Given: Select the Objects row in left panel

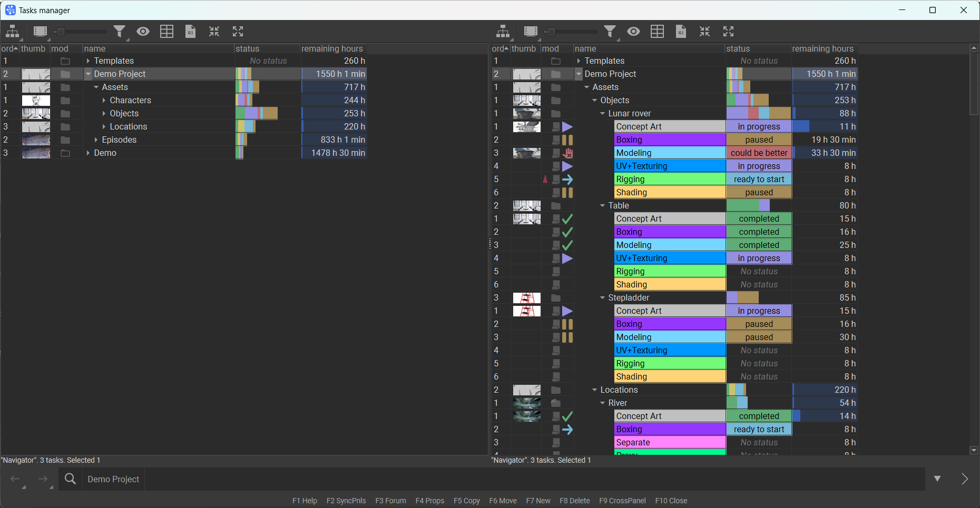Looking at the screenshot, I should click(x=183, y=114).
